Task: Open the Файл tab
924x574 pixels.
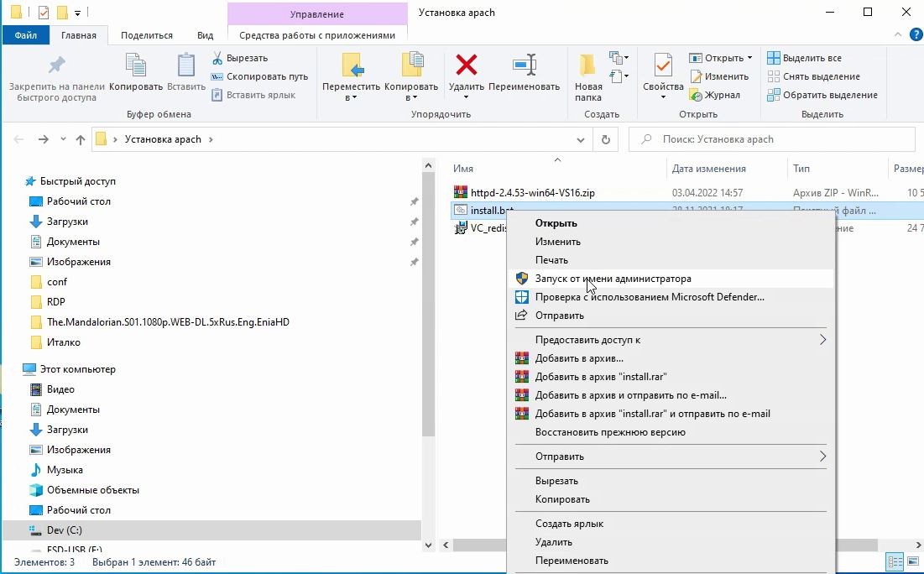Action: (x=26, y=35)
